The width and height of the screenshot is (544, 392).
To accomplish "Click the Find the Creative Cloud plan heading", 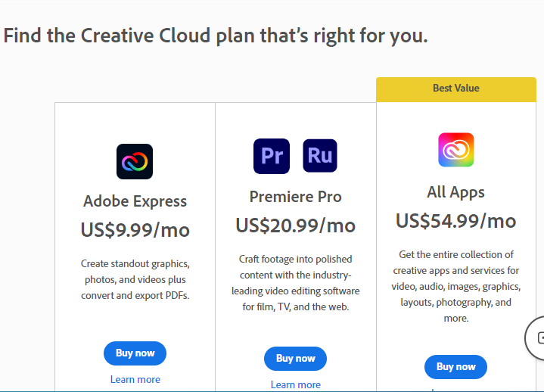I will (x=216, y=36).
